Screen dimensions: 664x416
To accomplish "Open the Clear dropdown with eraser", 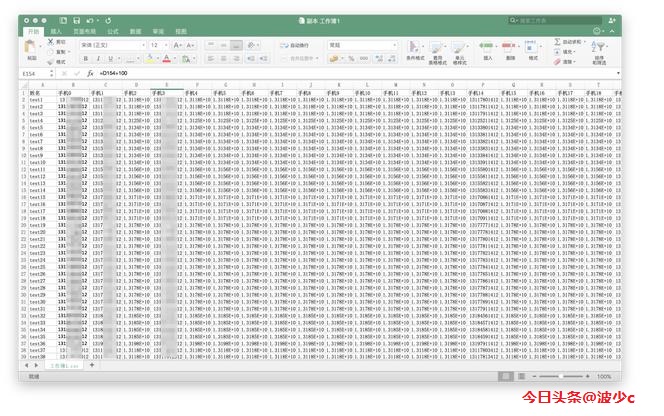I will click(565, 62).
